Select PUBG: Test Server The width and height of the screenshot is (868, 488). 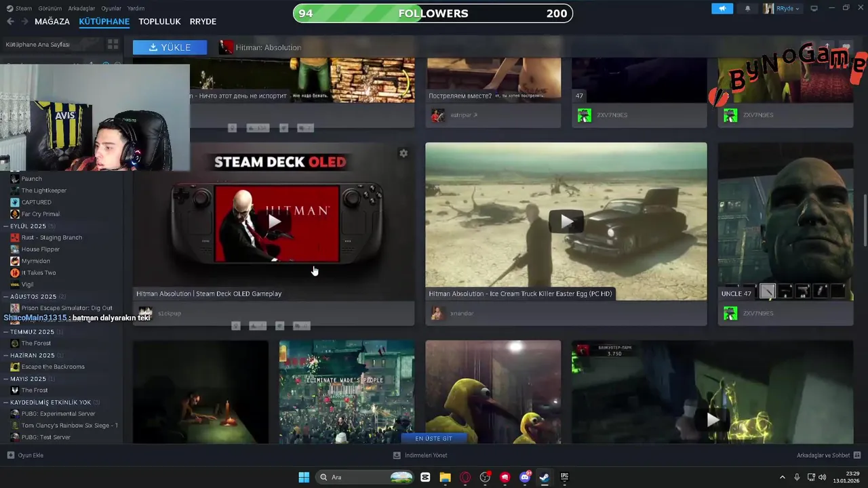(46, 437)
